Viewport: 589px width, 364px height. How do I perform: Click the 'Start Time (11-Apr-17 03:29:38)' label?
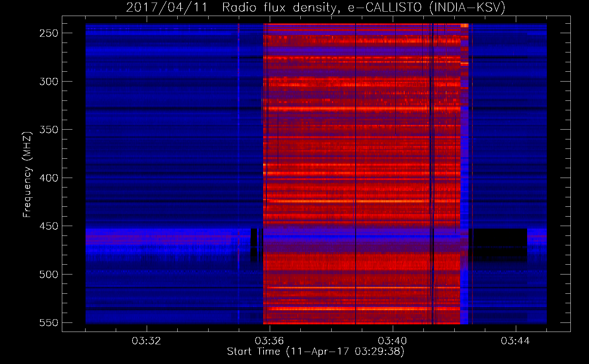coord(316,352)
